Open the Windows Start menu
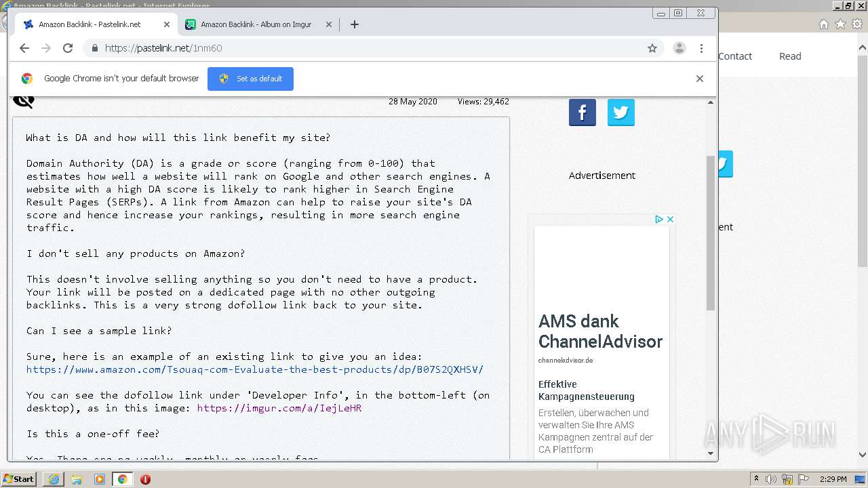 click(18, 479)
